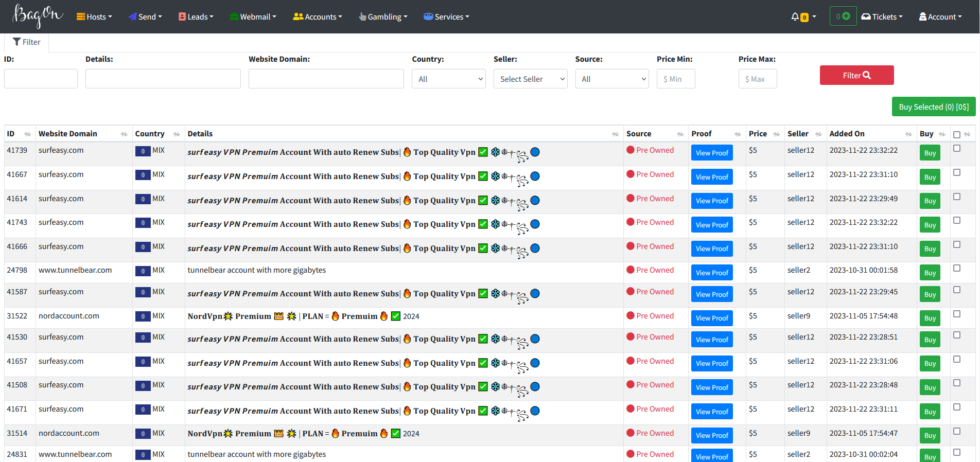Expand the Tickets dropdown
Image resolution: width=980 pixels, height=462 pixels.
(x=882, y=17)
